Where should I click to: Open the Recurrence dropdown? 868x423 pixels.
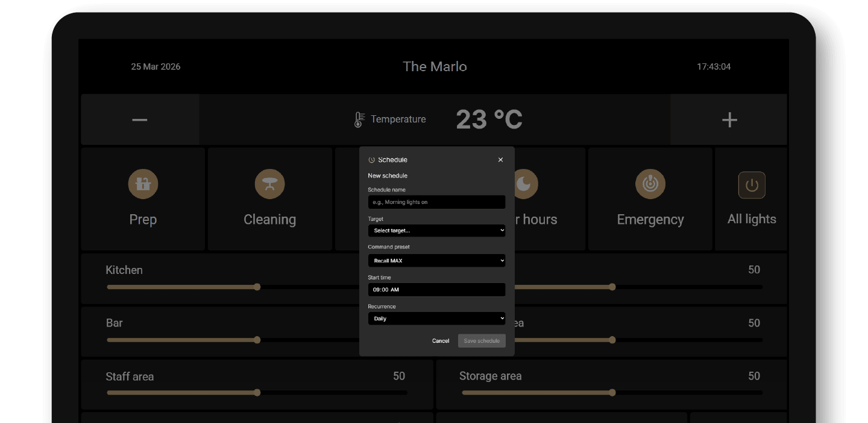436,319
